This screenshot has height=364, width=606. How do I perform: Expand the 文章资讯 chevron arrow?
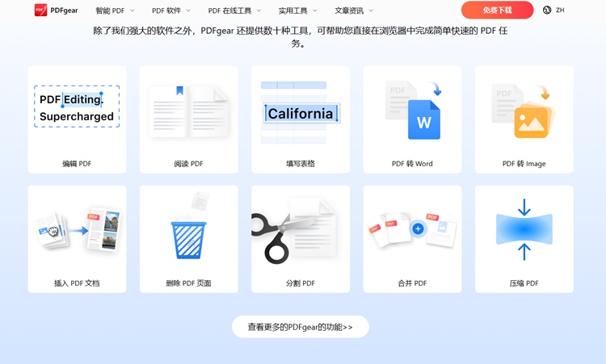tap(371, 10)
